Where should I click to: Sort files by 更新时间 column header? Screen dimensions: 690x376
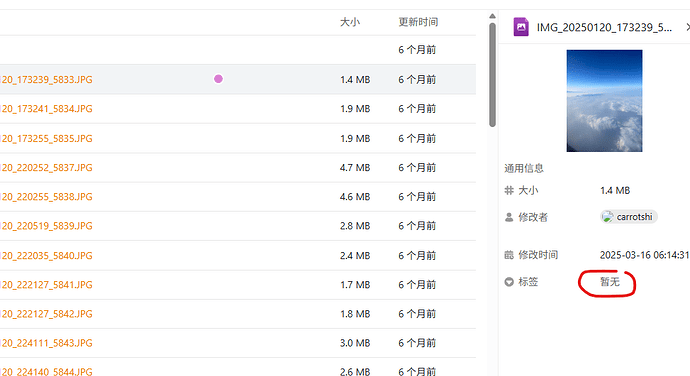click(418, 22)
